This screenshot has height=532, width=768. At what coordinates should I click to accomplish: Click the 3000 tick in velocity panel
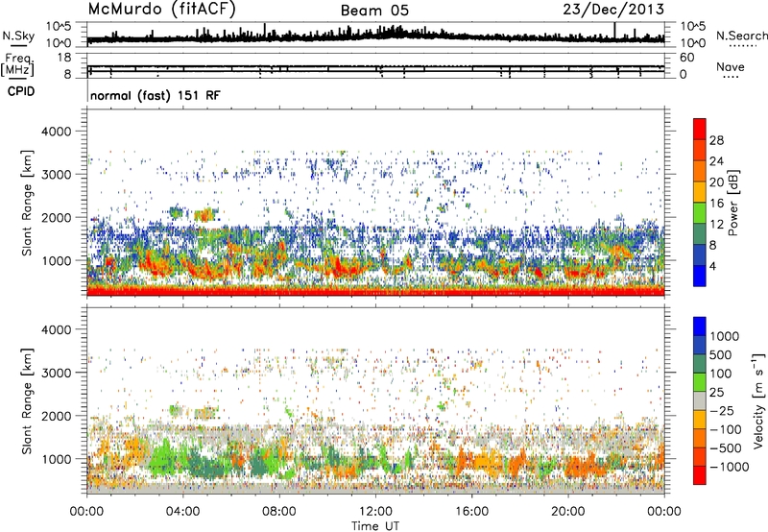pyautogui.click(x=56, y=373)
